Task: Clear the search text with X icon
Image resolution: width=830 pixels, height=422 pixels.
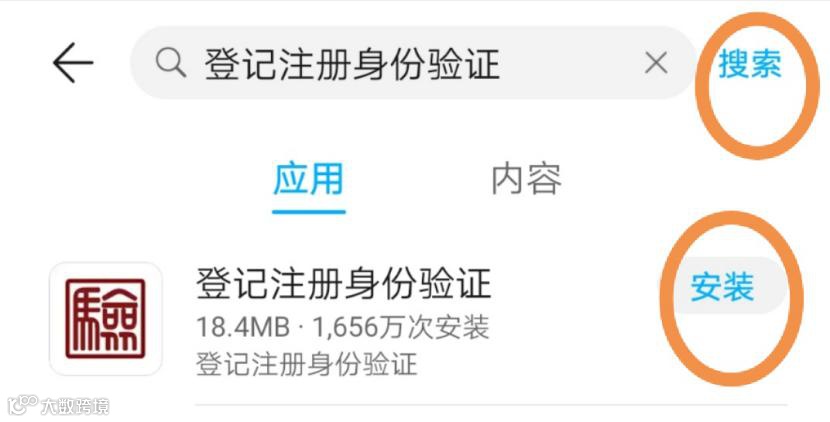Action: click(x=656, y=64)
